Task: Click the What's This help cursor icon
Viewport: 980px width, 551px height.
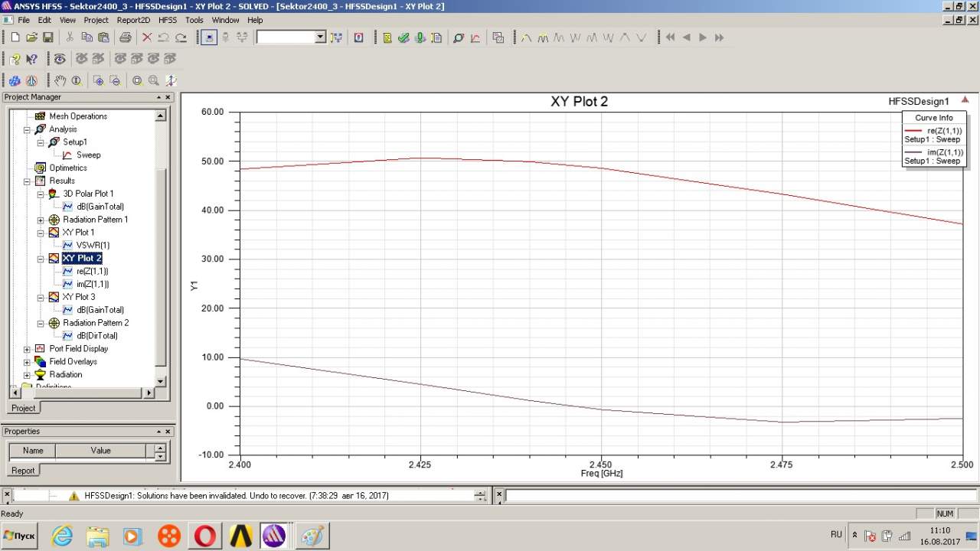Action: (x=32, y=59)
